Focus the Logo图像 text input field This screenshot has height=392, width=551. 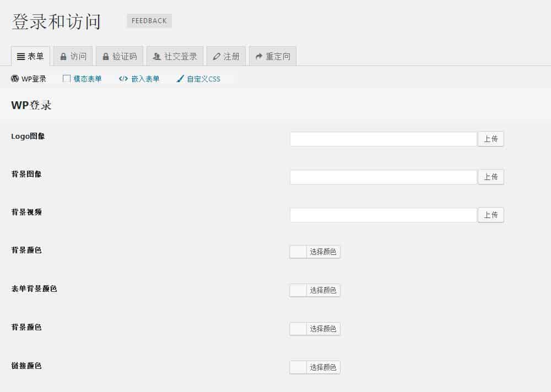pos(383,139)
